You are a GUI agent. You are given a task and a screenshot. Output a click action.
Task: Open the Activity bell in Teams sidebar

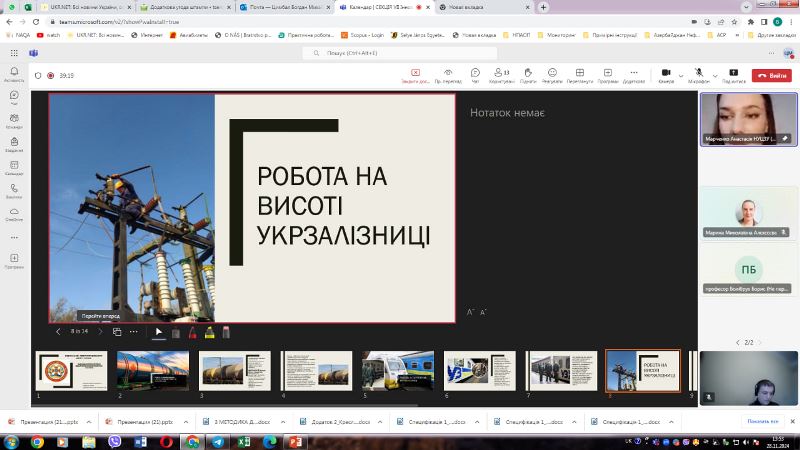[x=14, y=74]
